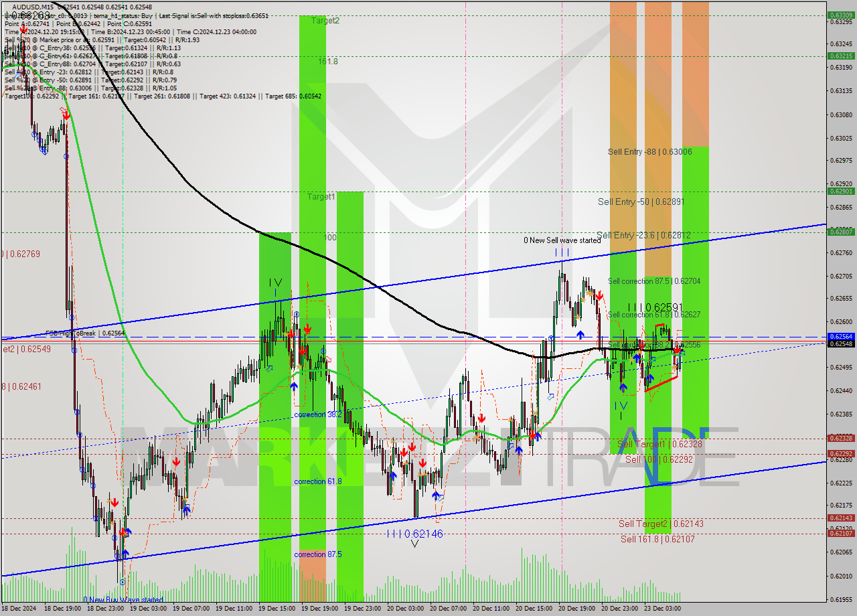Click the 0.61955 price scale value
857x616 pixels.
(840, 599)
